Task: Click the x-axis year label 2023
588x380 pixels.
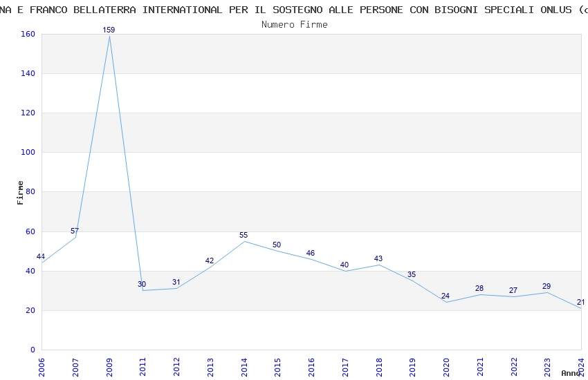Action: (547, 367)
